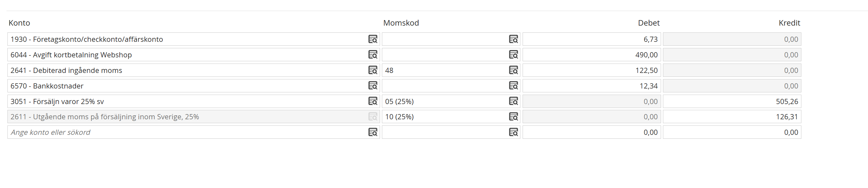Screen dimensions: 868x188
Task: Open account lookup for 6044 Avgift kortbetalning row
Action: [x=373, y=55]
